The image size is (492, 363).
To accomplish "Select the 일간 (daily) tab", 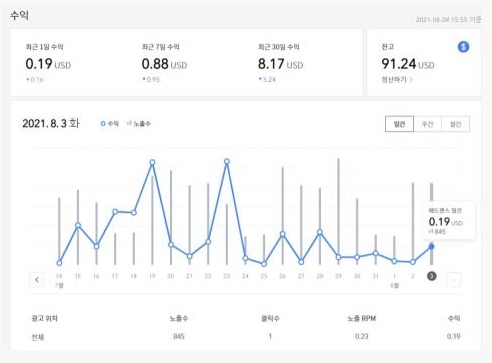I will click(x=399, y=124).
